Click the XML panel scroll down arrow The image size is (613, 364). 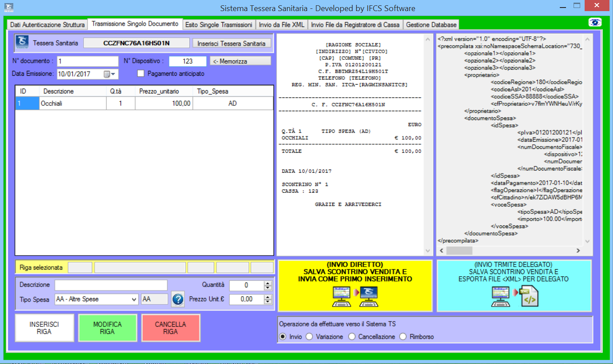(588, 241)
